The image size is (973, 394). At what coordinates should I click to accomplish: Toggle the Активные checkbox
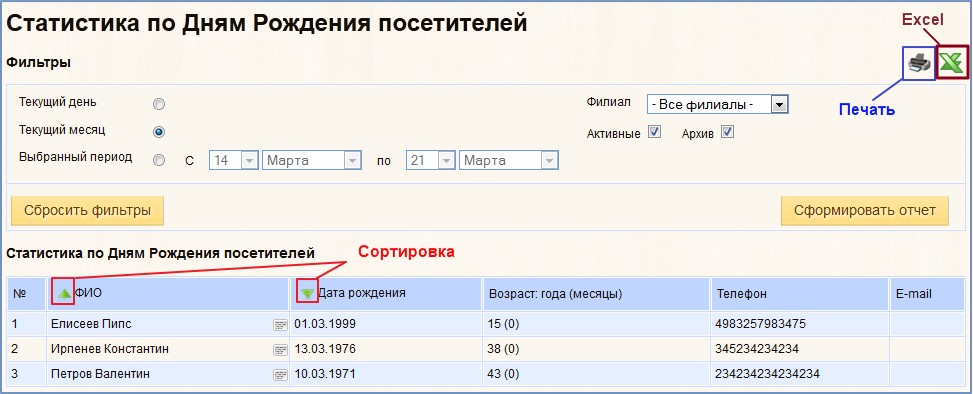[x=654, y=132]
